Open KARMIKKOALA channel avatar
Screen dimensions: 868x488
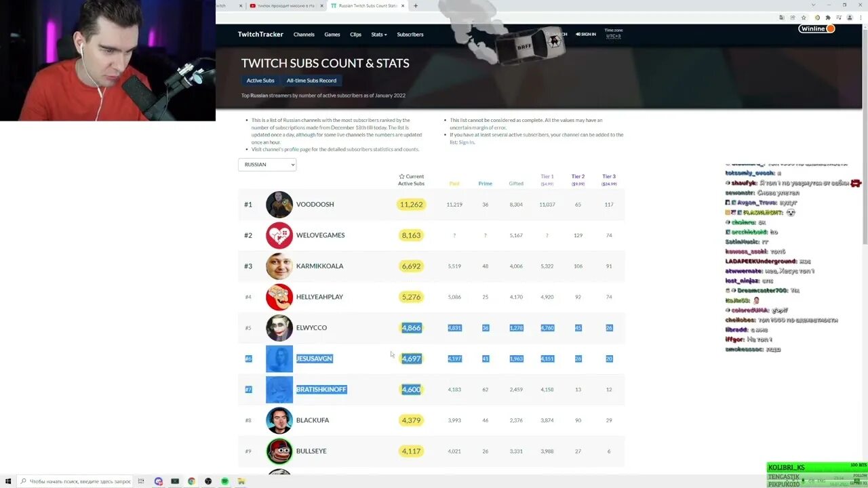point(279,266)
